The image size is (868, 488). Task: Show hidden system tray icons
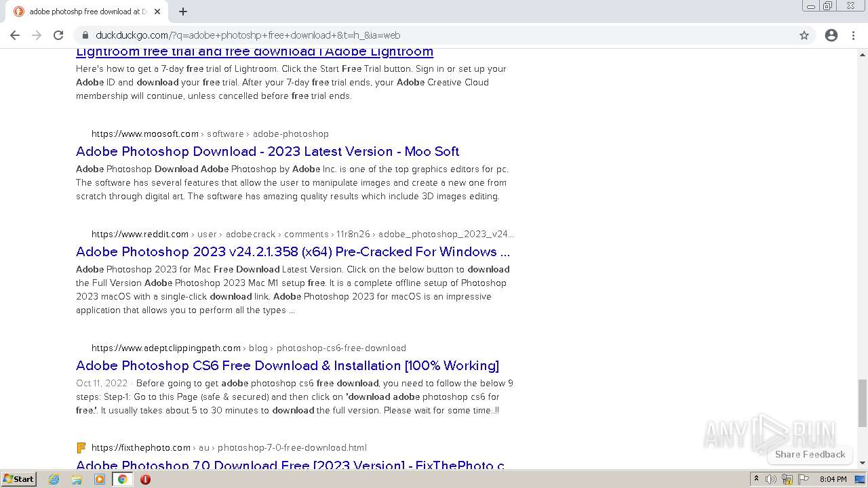[756, 479]
